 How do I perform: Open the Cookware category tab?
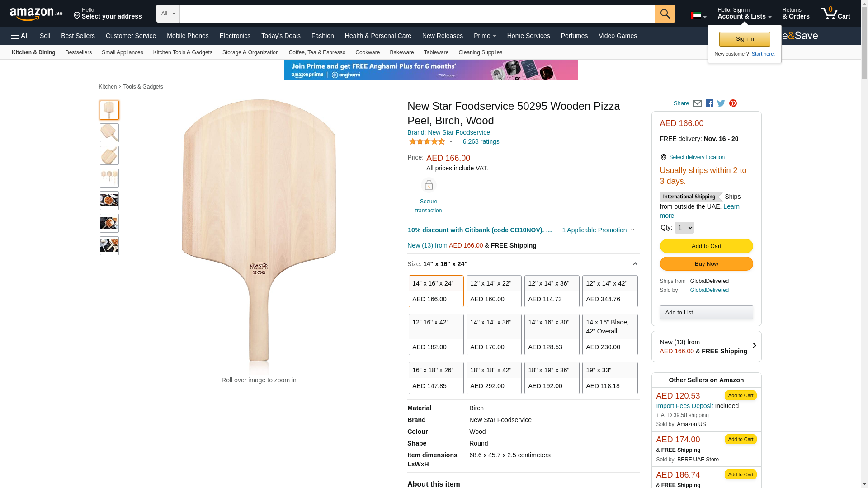pyautogui.click(x=367, y=52)
